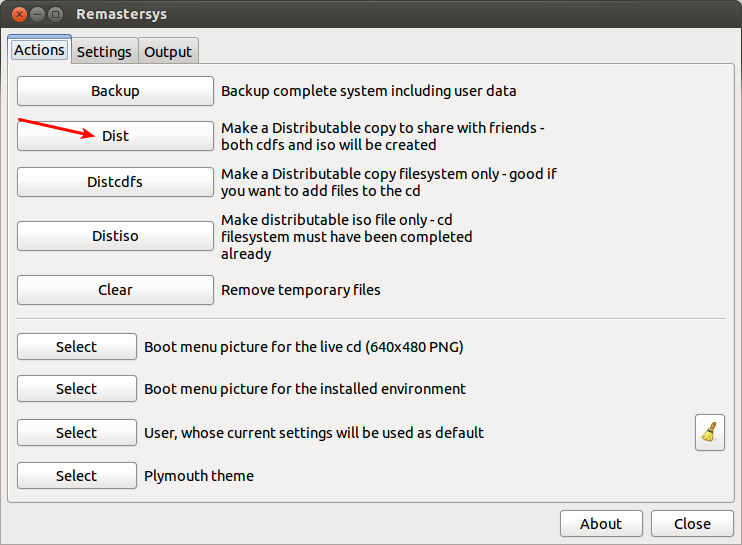
Task: Switch to the Settings tab
Action: click(x=104, y=51)
